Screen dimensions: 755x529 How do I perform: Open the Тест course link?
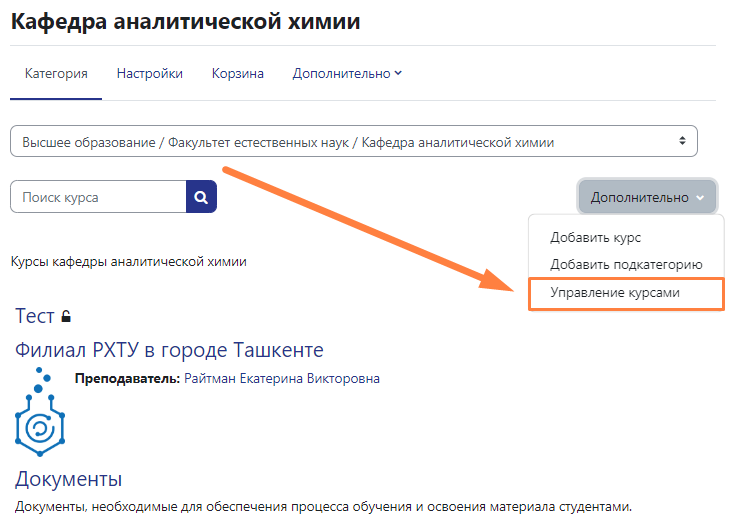coord(35,316)
